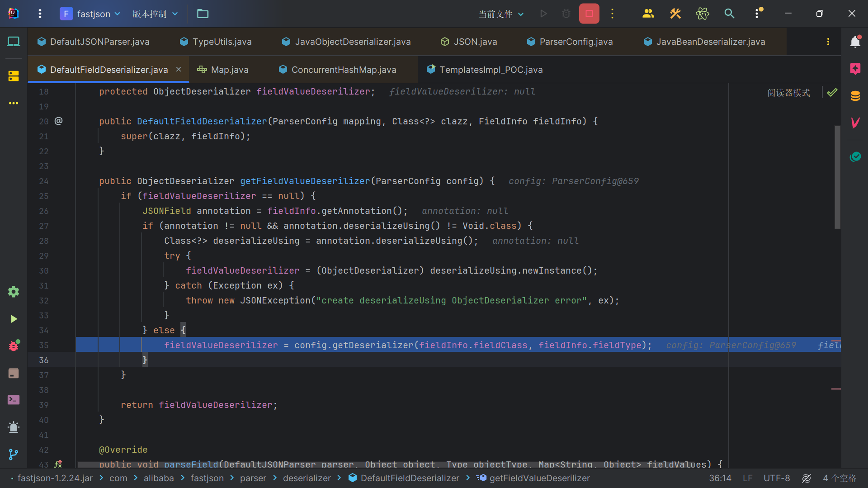The width and height of the screenshot is (868, 488).
Task: Open Search Everywhere magnifier
Action: (729, 14)
